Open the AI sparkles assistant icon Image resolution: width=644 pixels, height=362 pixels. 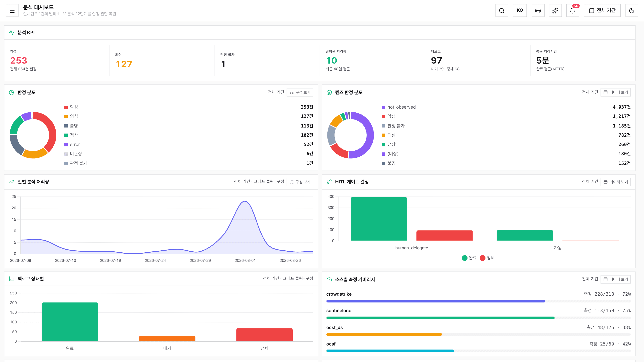coord(555,10)
